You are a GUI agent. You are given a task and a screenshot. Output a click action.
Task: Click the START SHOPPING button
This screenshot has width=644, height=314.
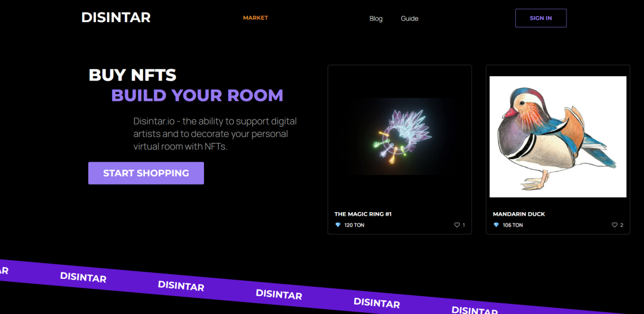tap(146, 173)
